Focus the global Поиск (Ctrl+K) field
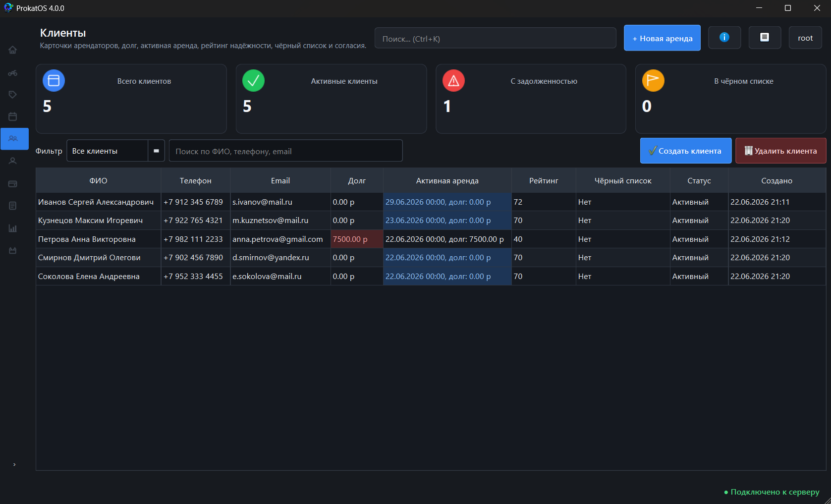The width and height of the screenshot is (831, 504). 495,38
